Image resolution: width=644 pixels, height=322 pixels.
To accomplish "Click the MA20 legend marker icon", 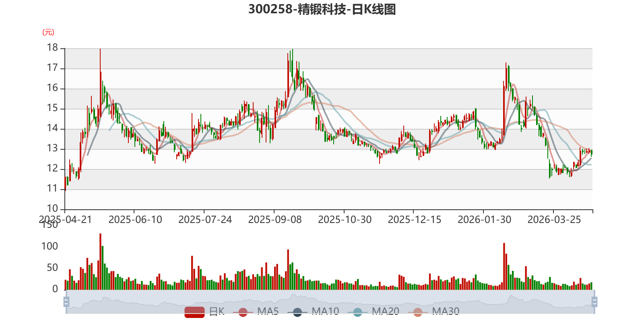I will [357, 312].
